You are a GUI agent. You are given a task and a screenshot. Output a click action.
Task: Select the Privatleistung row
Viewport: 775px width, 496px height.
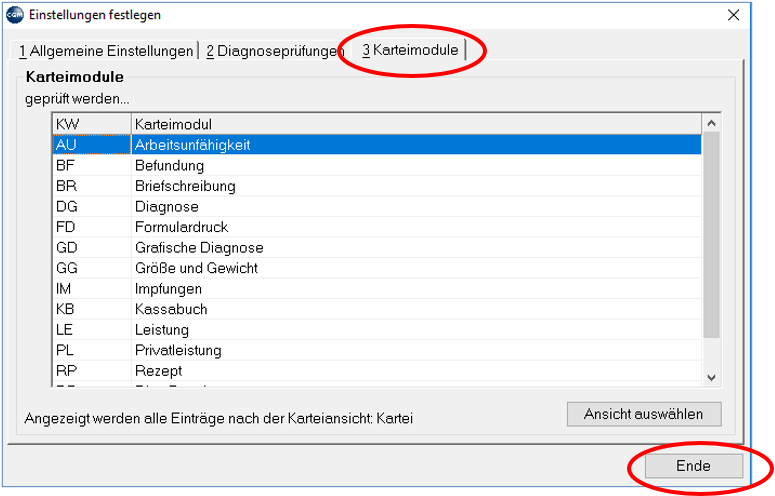(377, 350)
